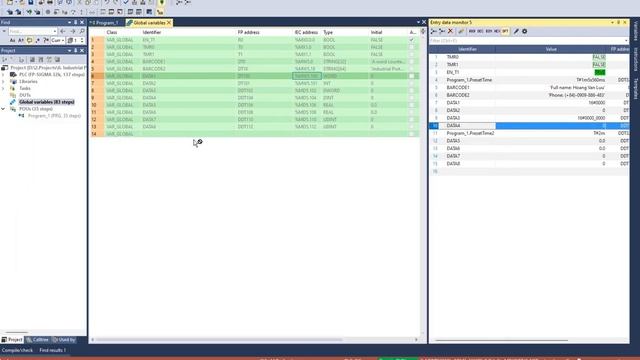Image resolution: width=640 pixels, height=360 pixels.
Task: Click the highlighted online mode icon in top toolbar
Action: pyautogui.click(x=162, y=2)
